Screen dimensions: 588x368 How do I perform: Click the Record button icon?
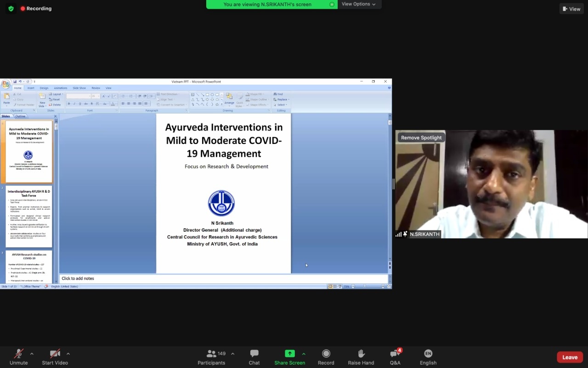(x=326, y=353)
